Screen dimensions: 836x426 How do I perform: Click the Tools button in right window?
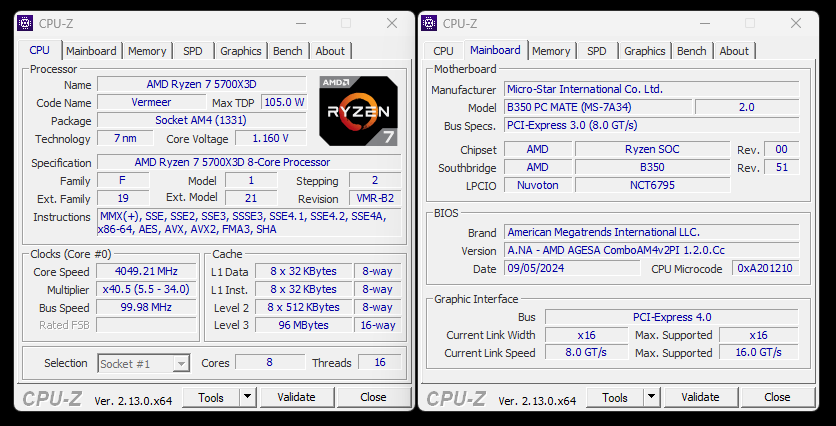click(x=614, y=397)
